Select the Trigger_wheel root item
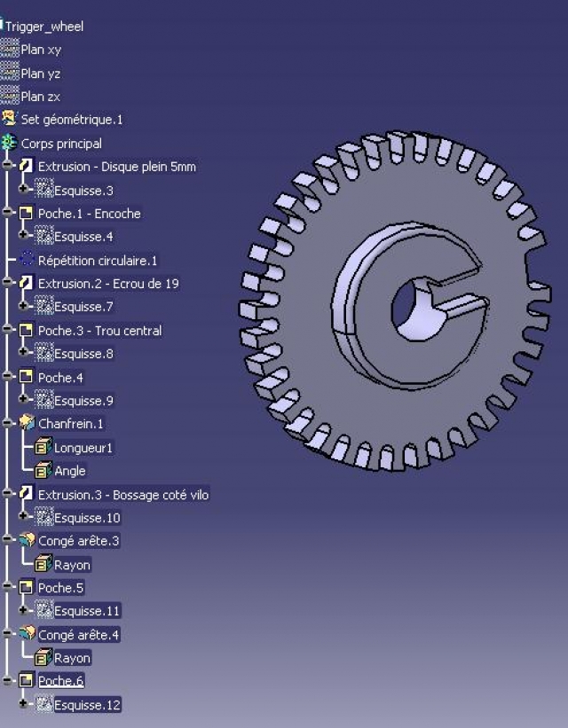Image resolution: width=568 pixels, height=728 pixels. tap(44, 27)
